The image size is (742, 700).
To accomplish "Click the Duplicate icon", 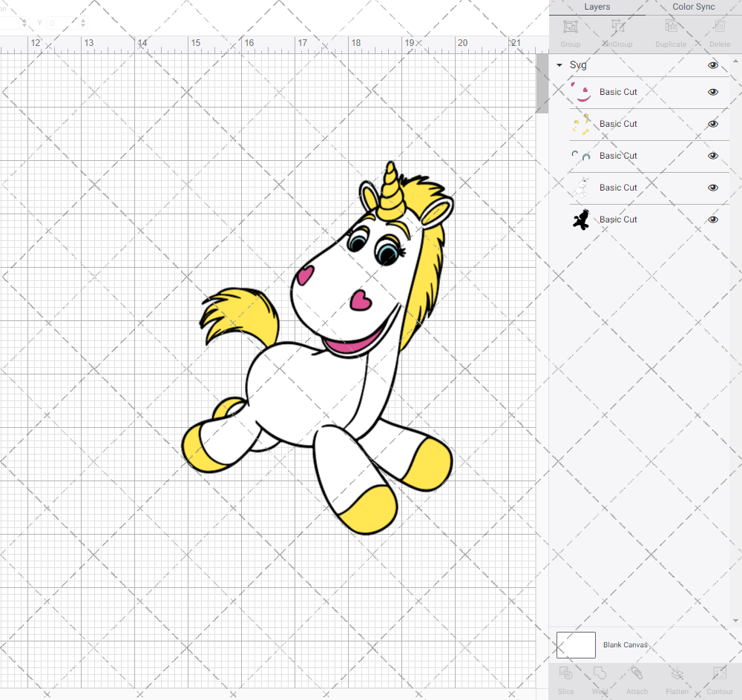I will pyautogui.click(x=671, y=27).
